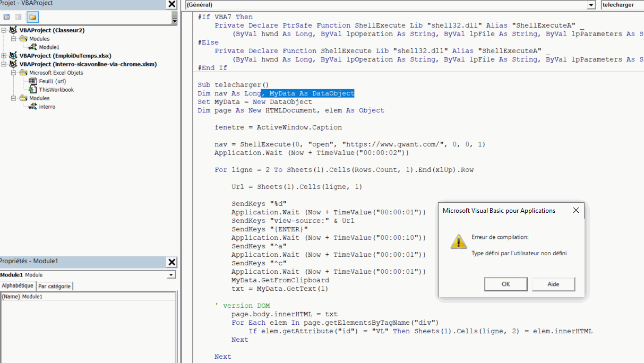Image resolution: width=644 pixels, height=363 pixels.
Task: Collapse the Microsoft Excel Objets folder
Action: [14, 73]
